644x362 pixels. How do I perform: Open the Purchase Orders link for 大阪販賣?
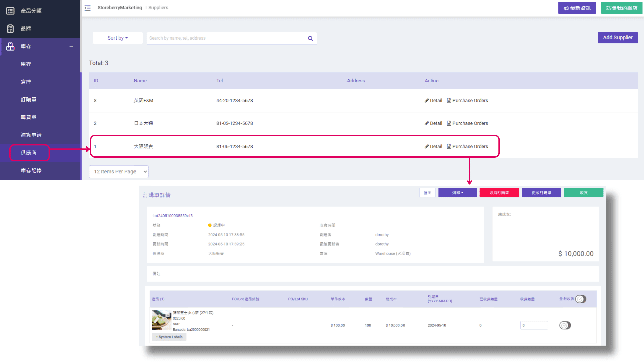(x=468, y=146)
